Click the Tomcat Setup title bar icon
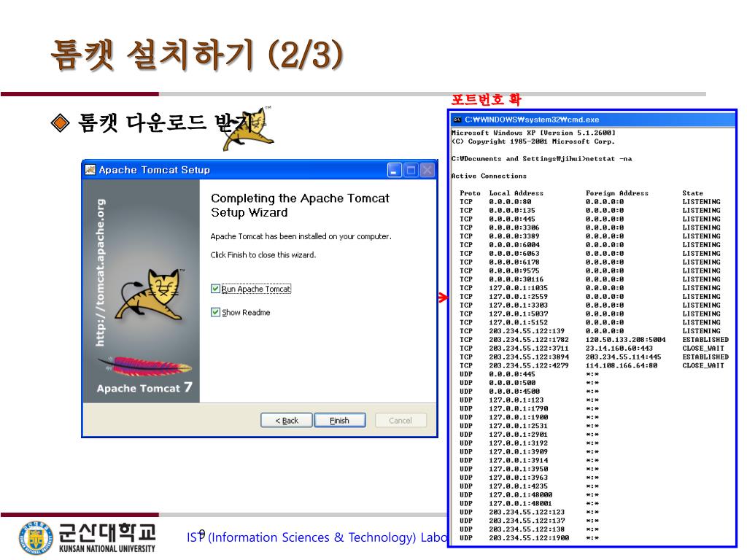Image resolution: width=747 pixels, height=560 pixels. pyautogui.click(x=90, y=170)
